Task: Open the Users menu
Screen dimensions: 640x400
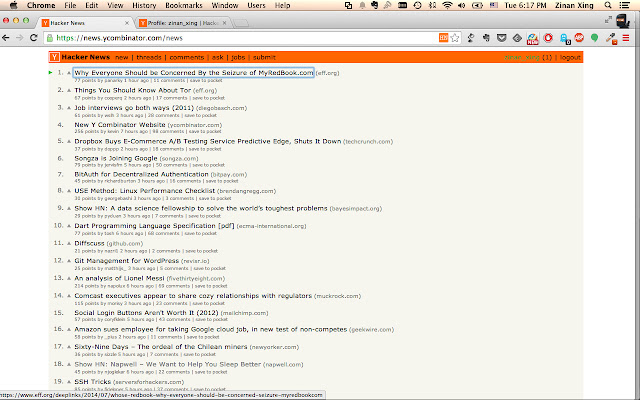Action: coord(256,5)
